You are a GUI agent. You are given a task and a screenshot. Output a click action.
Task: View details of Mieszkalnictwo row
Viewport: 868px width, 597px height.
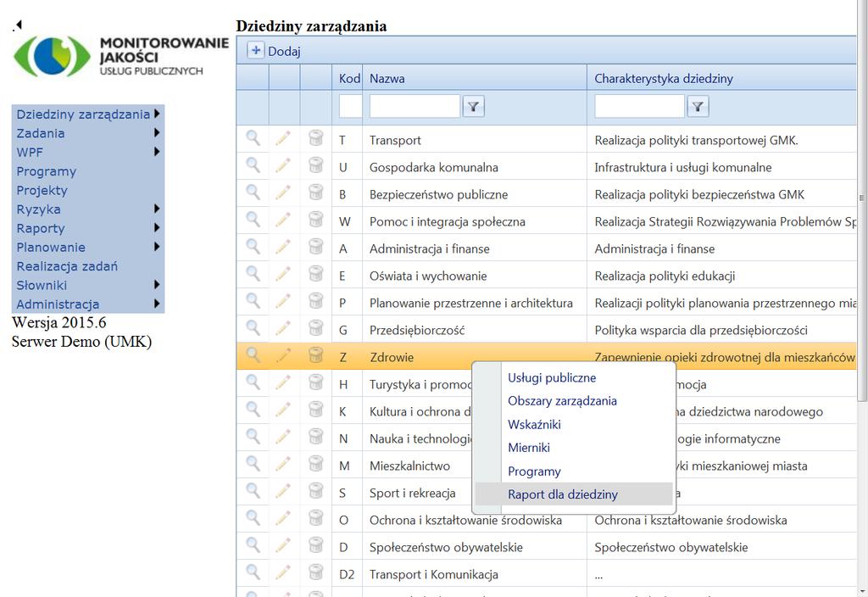click(x=253, y=464)
